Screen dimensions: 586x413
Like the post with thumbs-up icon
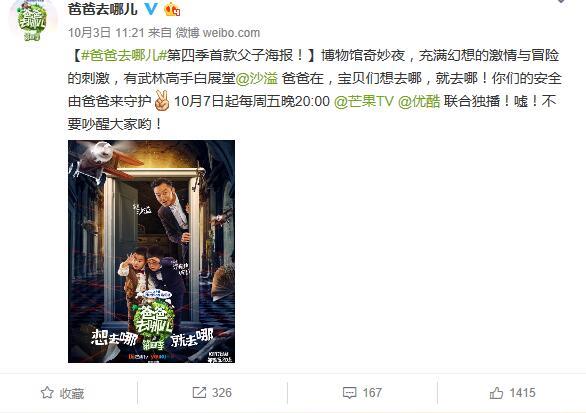496,393
